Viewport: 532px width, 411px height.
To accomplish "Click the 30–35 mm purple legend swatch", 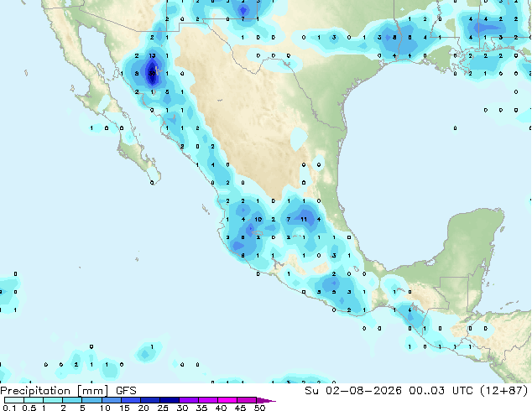I will 189,400.
